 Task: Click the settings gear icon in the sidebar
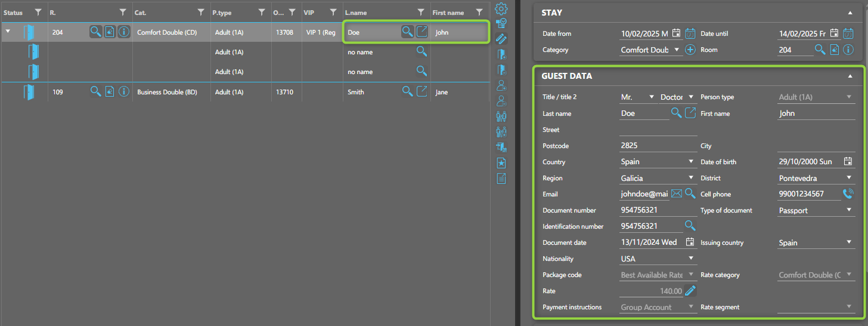point(501,9)
